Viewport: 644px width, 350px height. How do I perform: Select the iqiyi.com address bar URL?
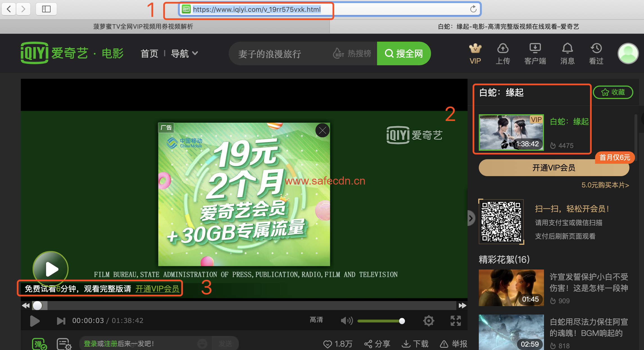(257, 10)
